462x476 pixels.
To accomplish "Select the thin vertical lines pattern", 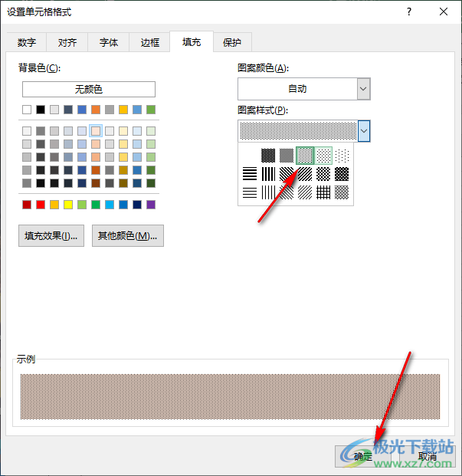I will tap(268, 192).
